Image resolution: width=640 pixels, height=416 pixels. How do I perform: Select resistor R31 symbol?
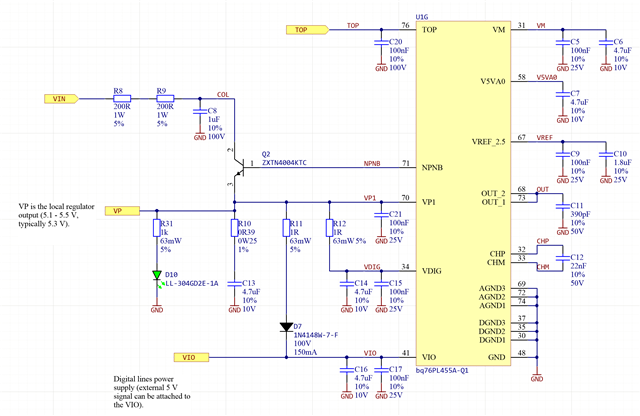[x=157, y=228]
